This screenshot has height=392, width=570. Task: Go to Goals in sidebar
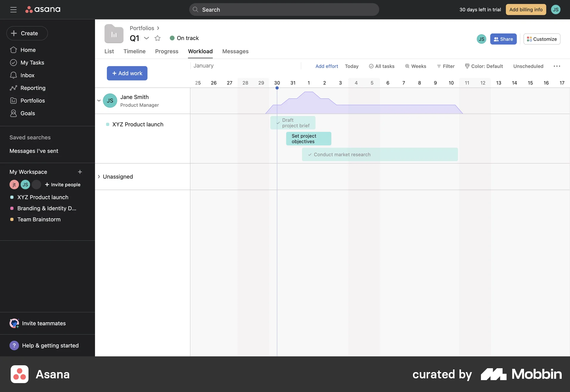click(28, 113)
